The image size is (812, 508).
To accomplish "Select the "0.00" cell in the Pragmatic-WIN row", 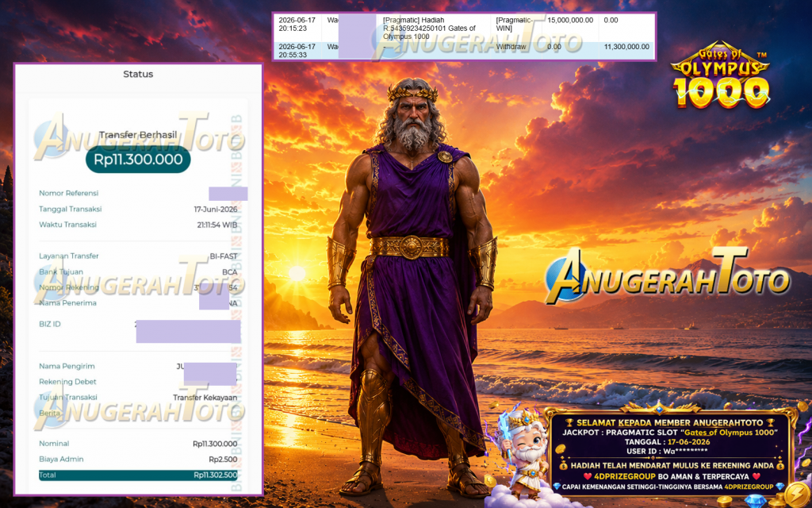I will pyautogui.click(x=611, y=20).
